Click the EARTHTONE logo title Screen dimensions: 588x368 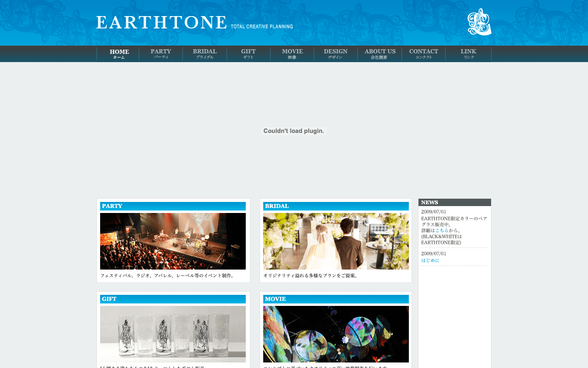161,23
